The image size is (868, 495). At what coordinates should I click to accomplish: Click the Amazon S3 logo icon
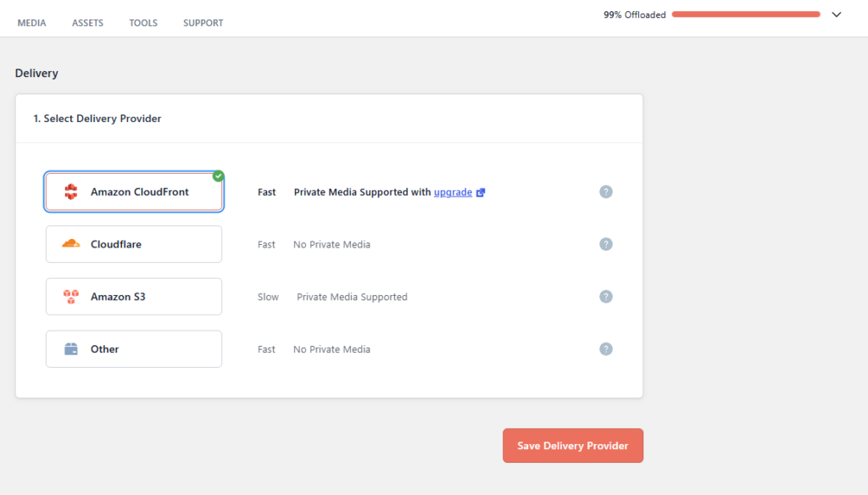[x=71, y=297]
